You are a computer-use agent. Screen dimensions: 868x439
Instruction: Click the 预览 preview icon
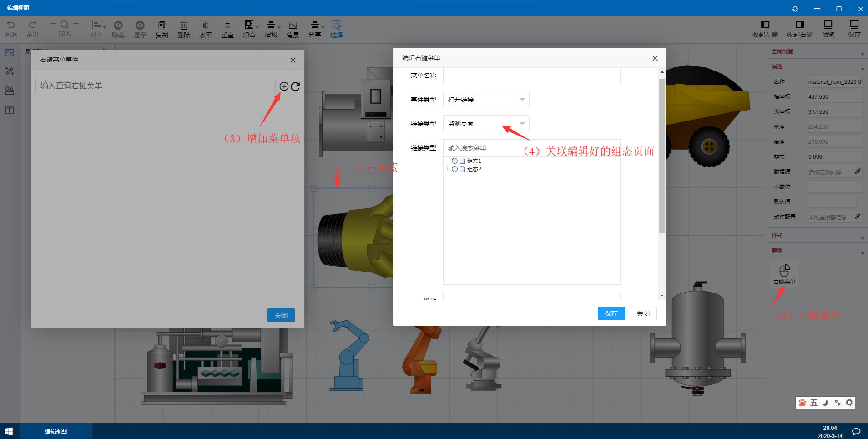click(828, 25)
